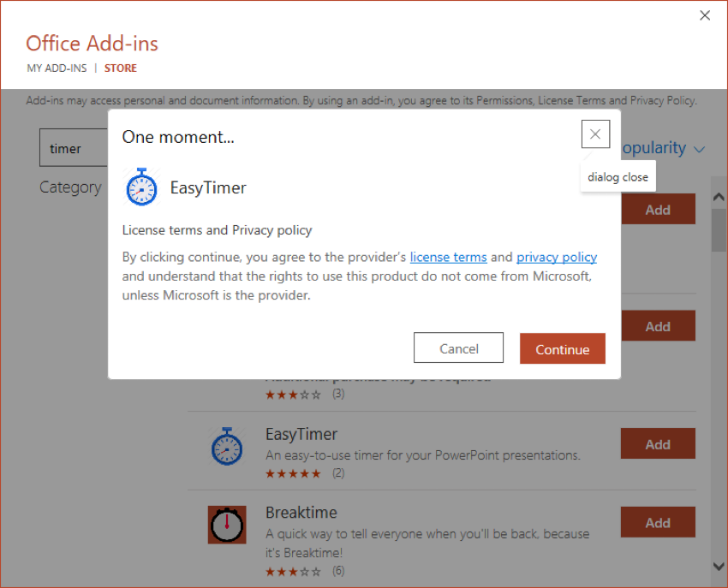The image size is (728, 588).
Task: Add the Breaktime add-in
Action: 658,523
